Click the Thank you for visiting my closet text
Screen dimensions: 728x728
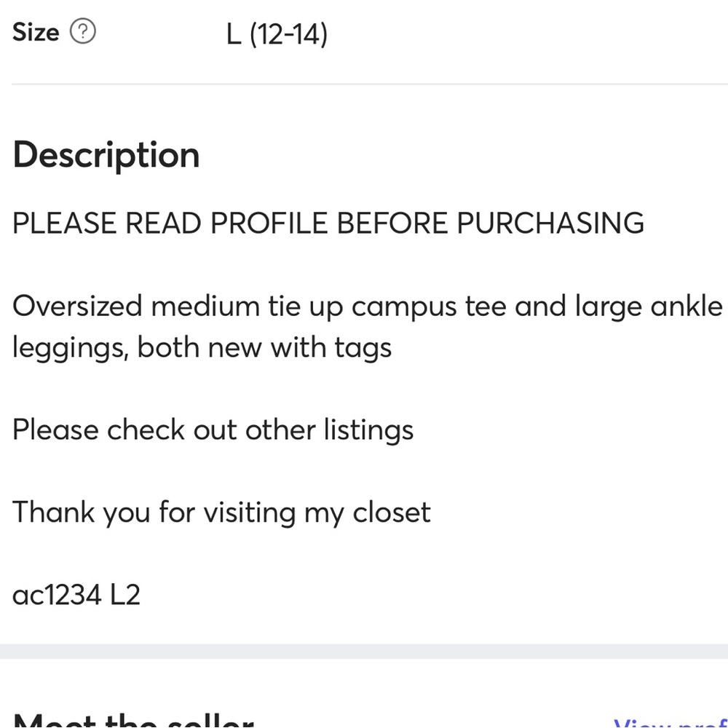click(221, 513)
